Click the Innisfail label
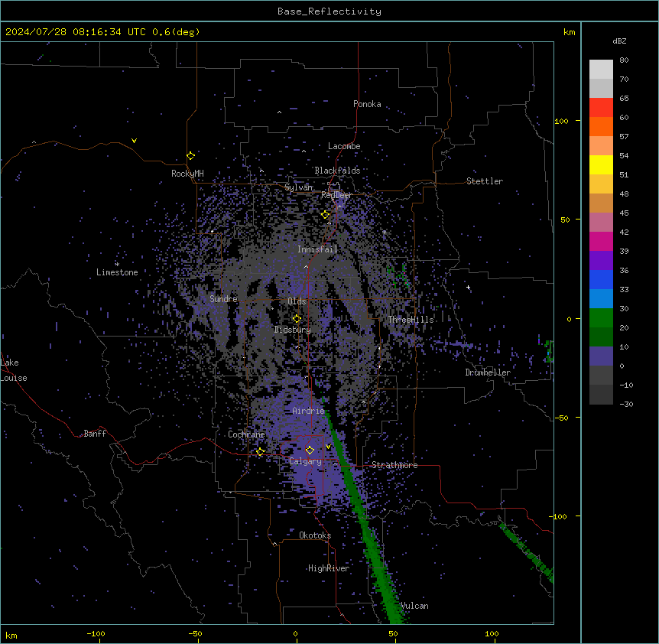Screen dimensions: 659x644 click(317, 249)
